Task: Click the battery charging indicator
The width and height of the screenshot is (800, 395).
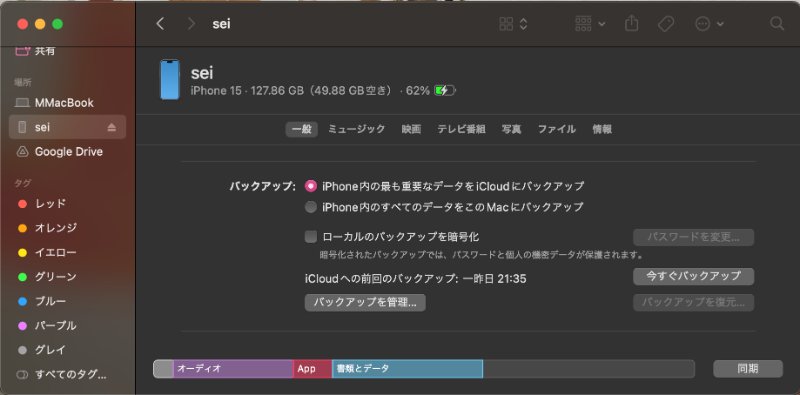Action: coord(445,91)
